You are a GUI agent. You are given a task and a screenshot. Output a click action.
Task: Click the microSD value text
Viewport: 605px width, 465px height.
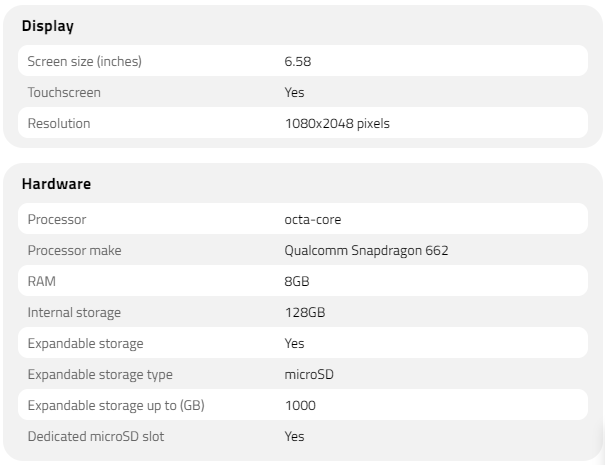click(x=309, y=374)
